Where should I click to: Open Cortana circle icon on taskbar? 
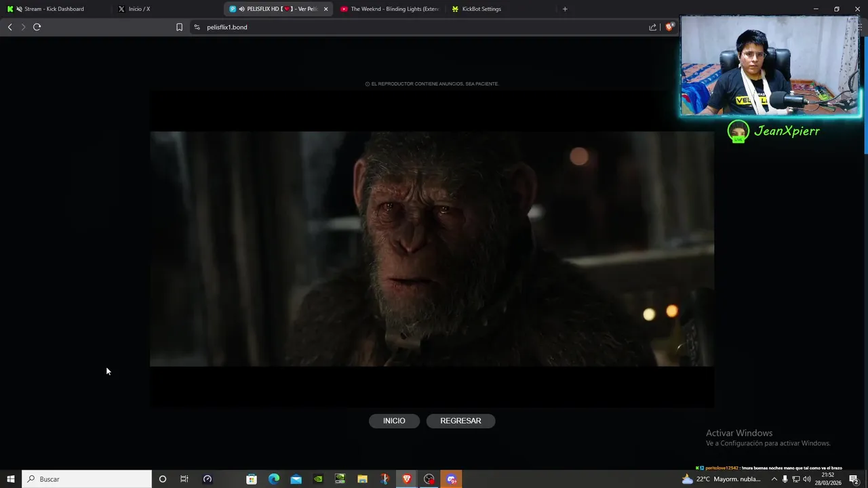click(162, 479)
